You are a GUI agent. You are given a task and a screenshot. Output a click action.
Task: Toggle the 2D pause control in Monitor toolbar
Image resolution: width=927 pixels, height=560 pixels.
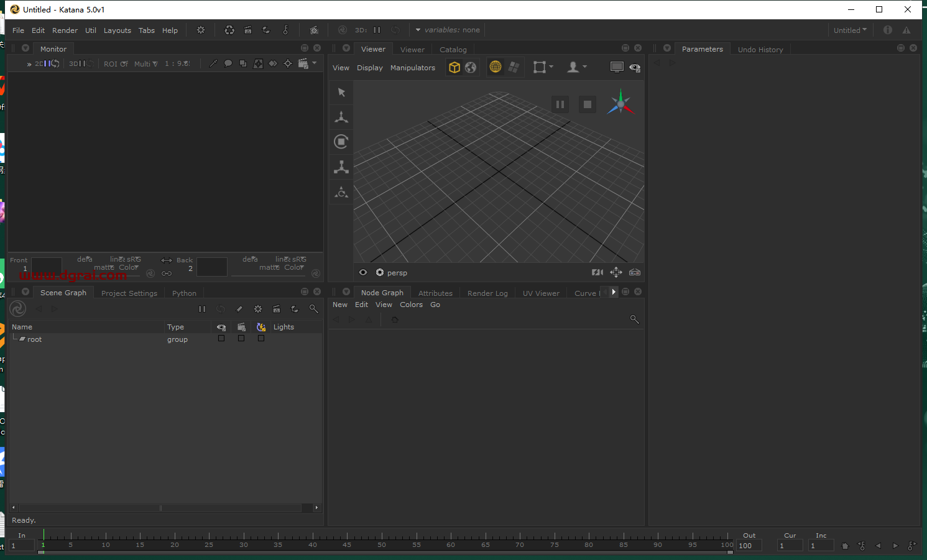(x=47, y=63)
